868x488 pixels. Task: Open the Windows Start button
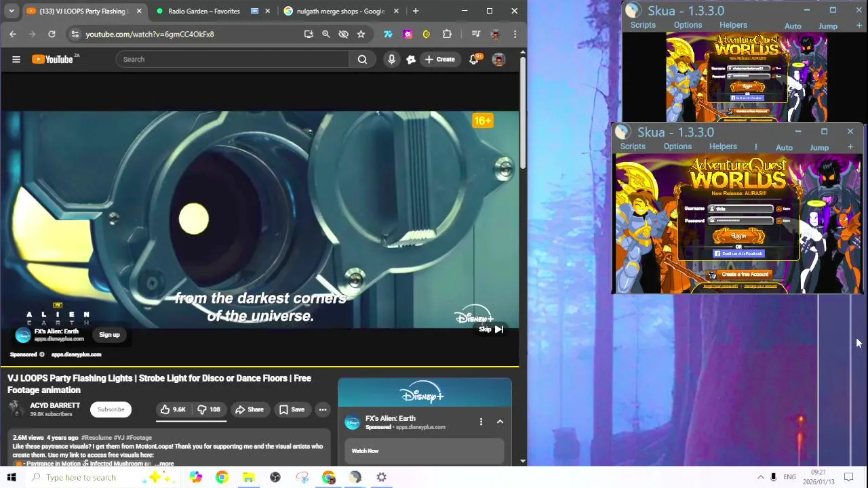[x=12, y=477]
